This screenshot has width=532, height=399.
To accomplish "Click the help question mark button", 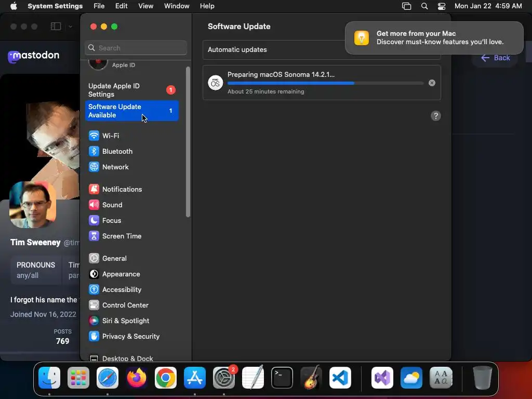I will click(436, 116).
